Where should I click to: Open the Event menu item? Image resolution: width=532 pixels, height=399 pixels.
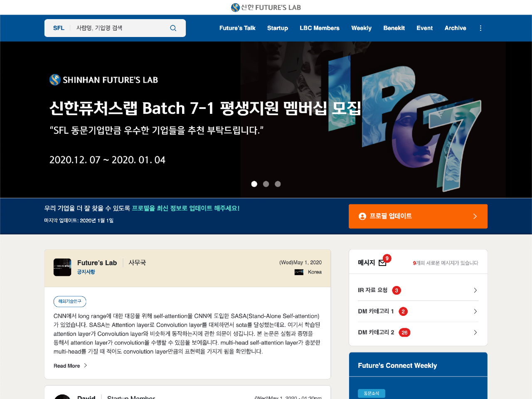pyautogui.click(x=425, y=28)
